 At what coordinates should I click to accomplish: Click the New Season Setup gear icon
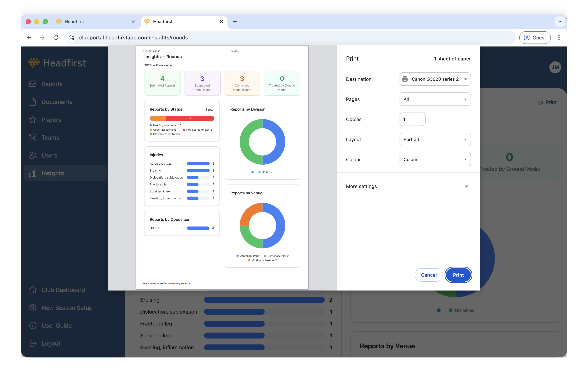33,308
